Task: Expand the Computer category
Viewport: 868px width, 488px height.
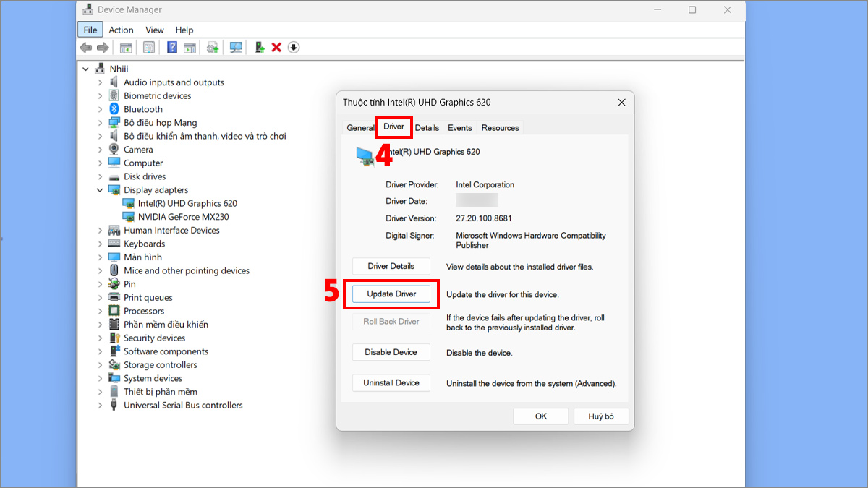Action: tap(101, 163)
